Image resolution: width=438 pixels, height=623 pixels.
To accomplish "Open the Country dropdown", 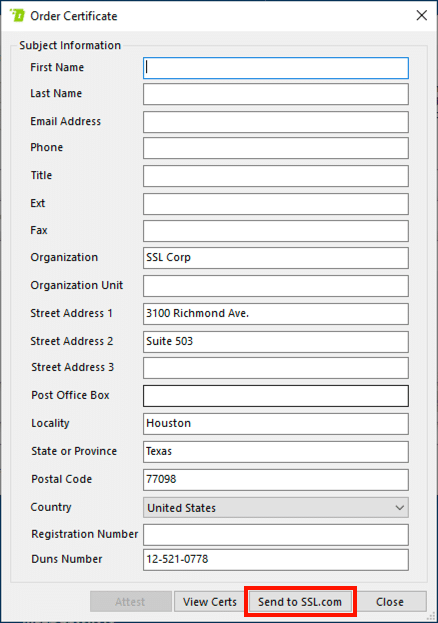I will (x=275, y=507).
